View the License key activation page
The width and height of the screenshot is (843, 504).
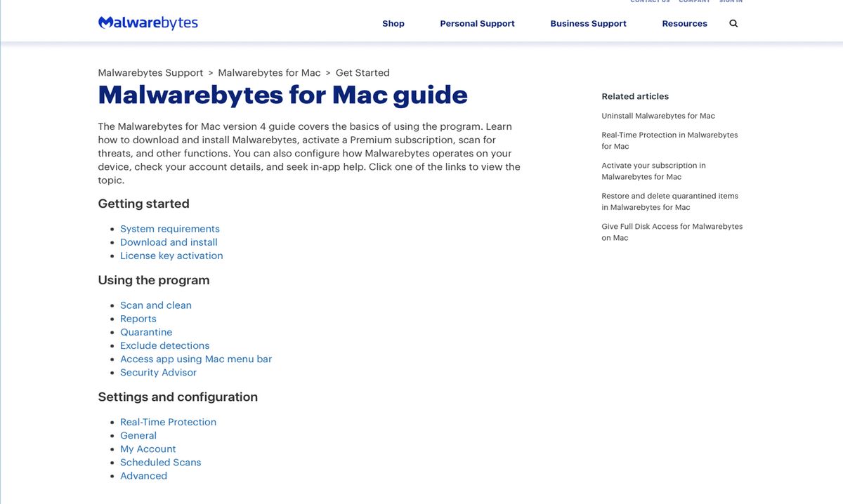tap(171, 256)
